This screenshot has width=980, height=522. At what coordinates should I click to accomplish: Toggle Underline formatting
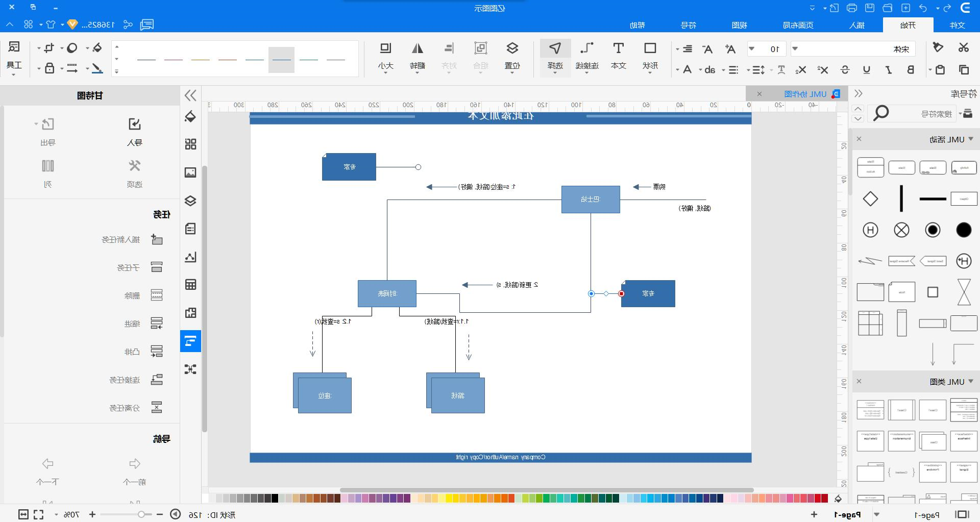[867, 70]
